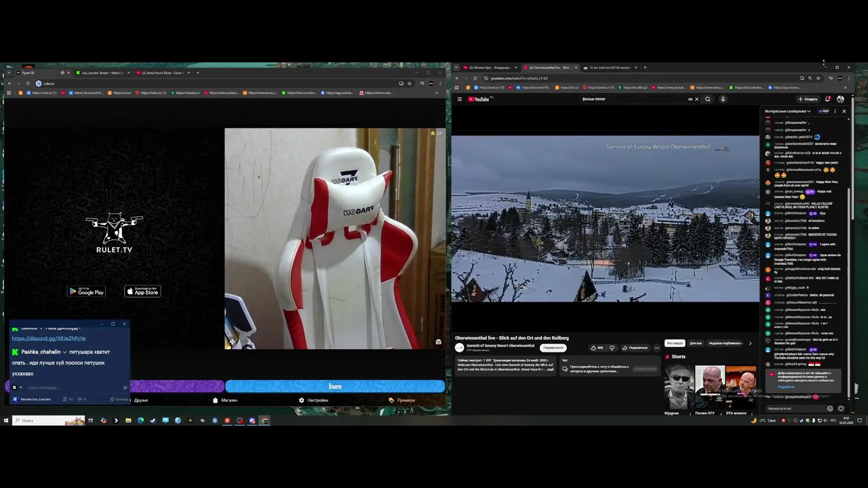The height and width of the screenshot is (488, 868).
Task: Open the discord.gg invite link
Action: (49, 338)
